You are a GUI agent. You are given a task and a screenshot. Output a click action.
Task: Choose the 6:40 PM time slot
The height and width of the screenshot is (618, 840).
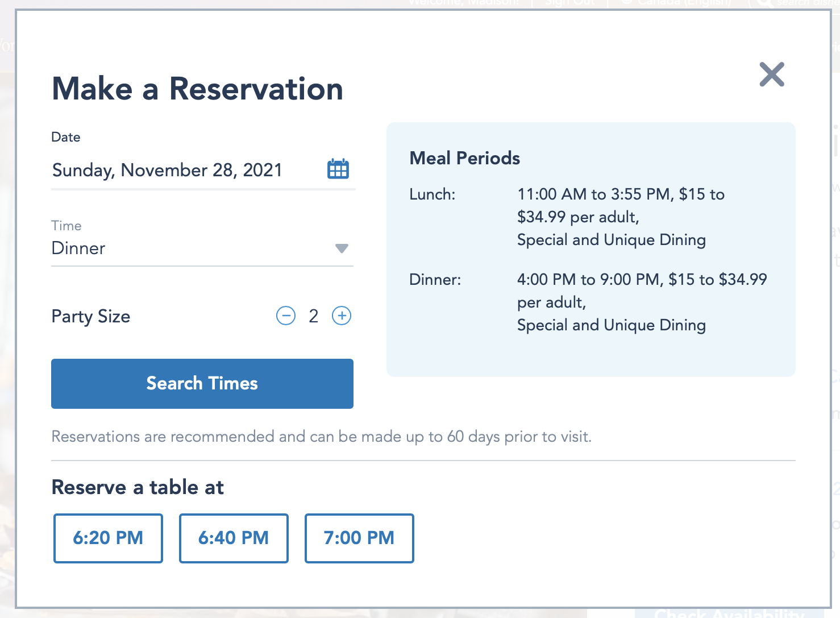pyautogui.click(x=234, y=538)
